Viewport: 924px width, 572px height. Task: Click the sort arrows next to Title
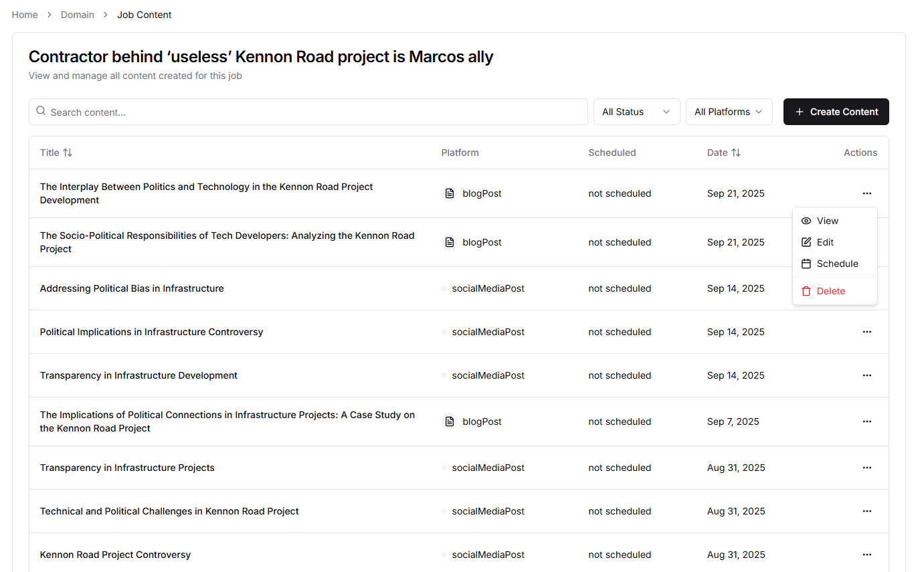pos(68,153)
